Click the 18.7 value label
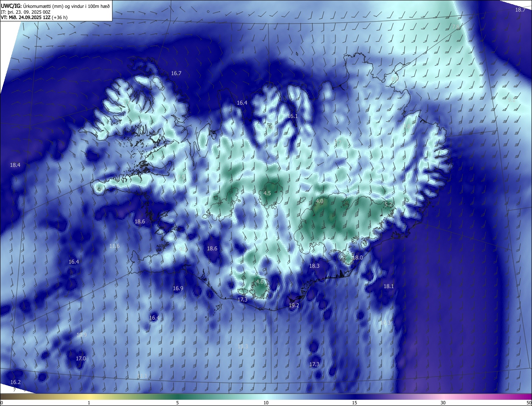The width and height of the screenshot is (532, 406). point(520,10)
